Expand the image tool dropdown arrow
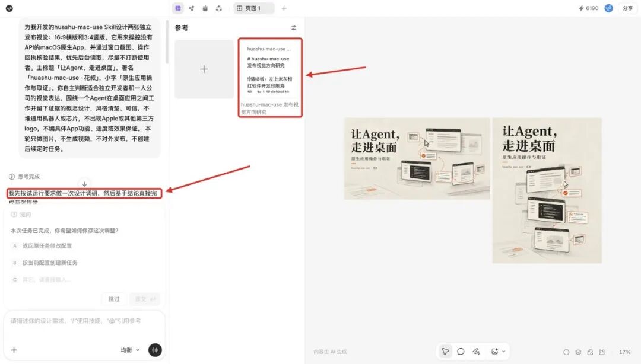 504,352
